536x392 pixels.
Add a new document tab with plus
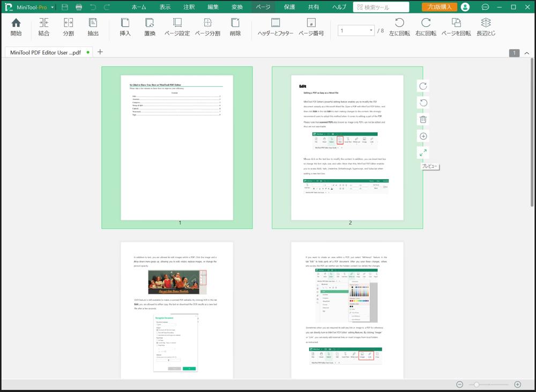[x=100, y=51]
